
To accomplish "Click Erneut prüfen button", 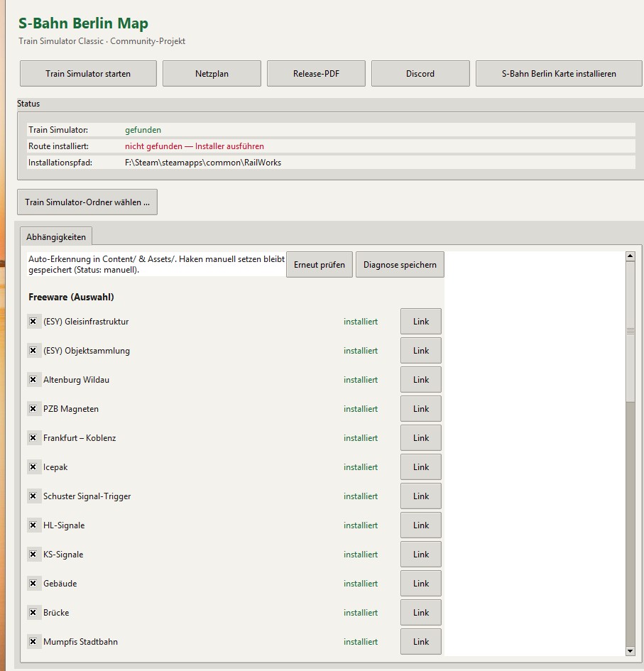I will 320,264.
